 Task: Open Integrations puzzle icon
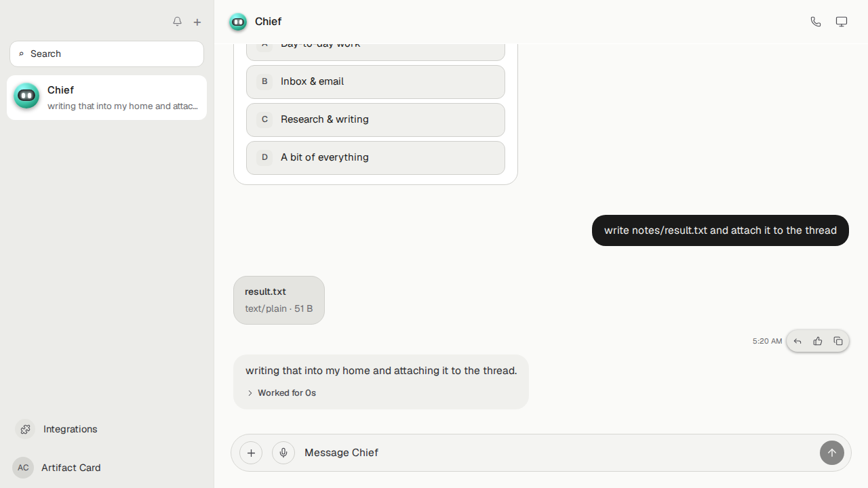25,429
